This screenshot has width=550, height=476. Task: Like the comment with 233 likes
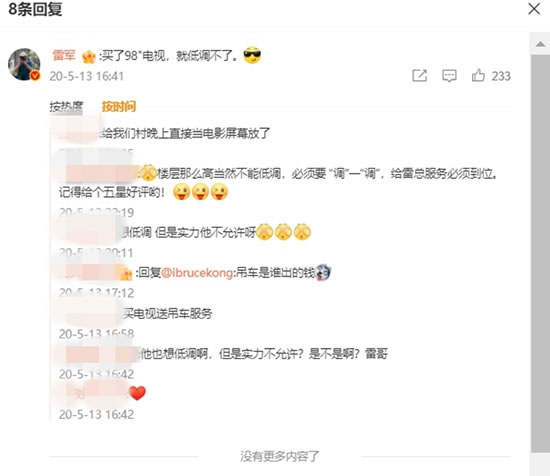tap(478, 75)
